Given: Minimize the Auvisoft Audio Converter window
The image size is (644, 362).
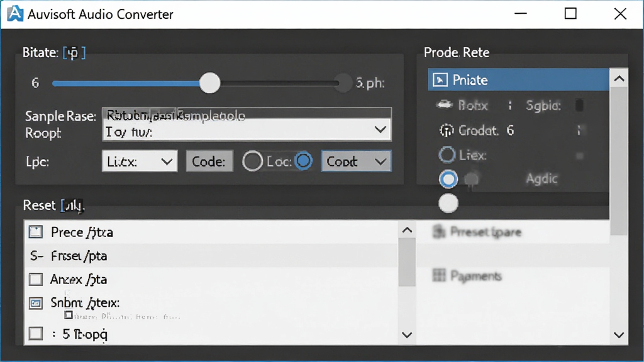Looking at the screenshot, I should click(x=520, y=14).
